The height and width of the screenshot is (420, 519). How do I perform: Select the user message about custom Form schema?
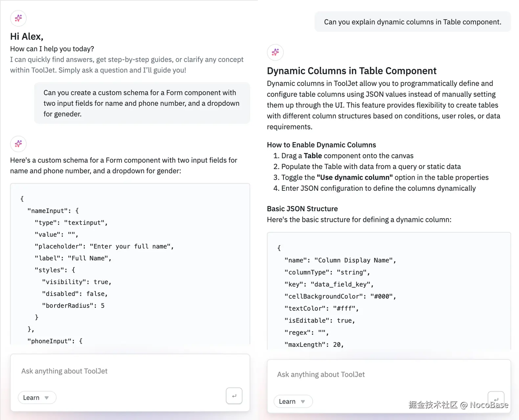142,103
